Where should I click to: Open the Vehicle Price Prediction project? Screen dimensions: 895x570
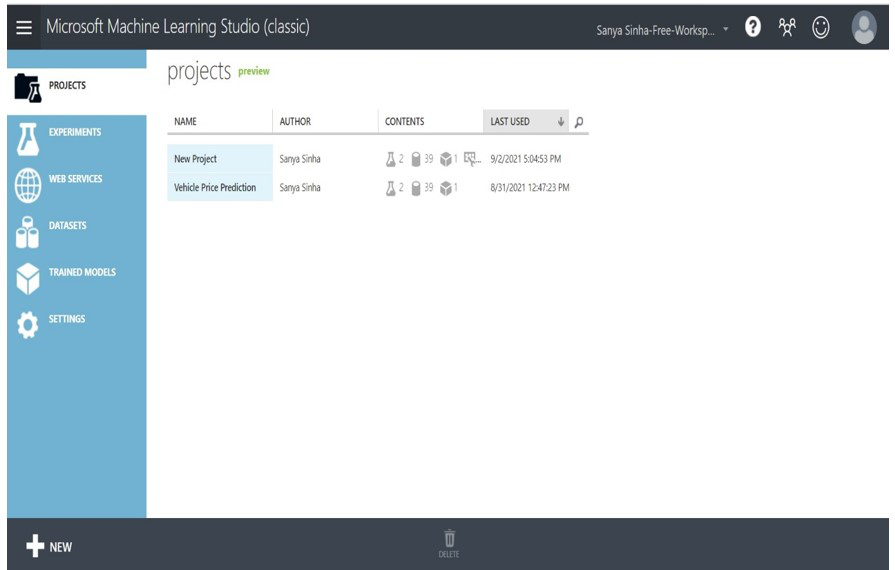pyautogui.click(x=215, y=187)
